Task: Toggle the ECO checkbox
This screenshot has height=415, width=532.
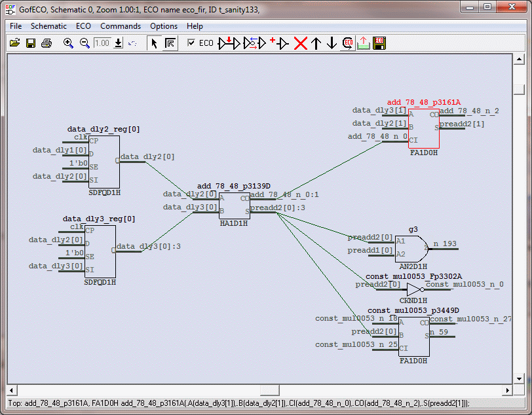Action: click(191, 43)
